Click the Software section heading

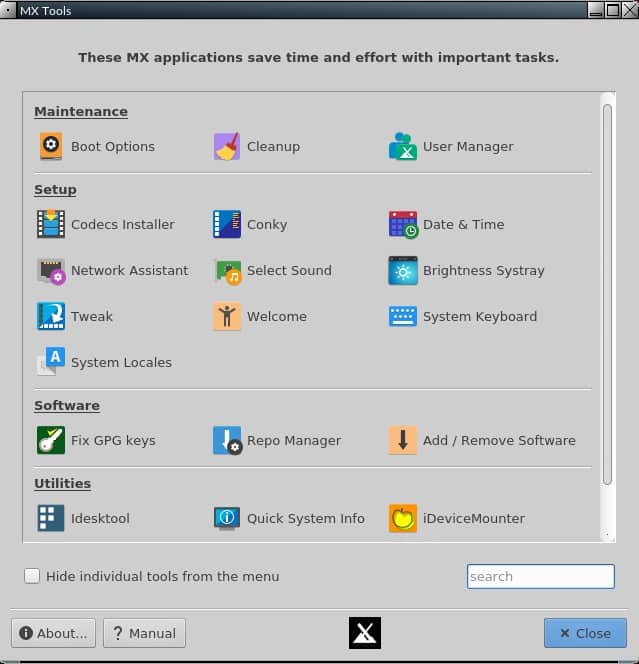point(67,405)
